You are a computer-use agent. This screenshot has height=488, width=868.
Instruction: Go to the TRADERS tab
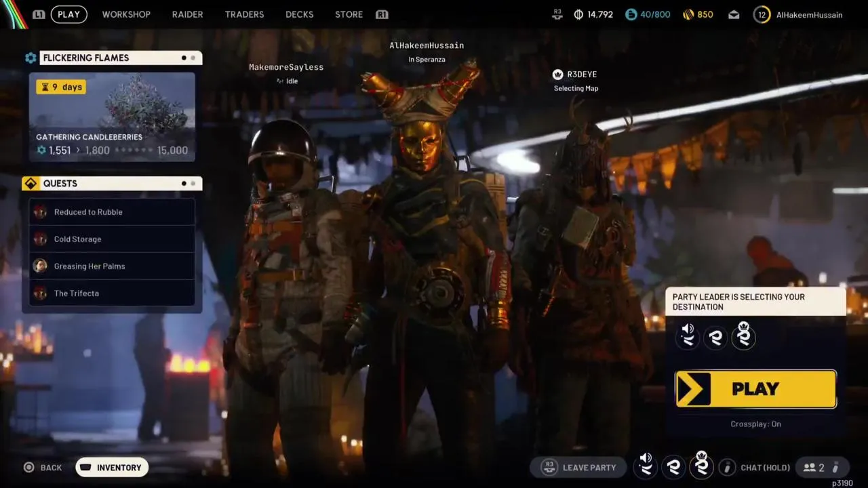tap(244, 14)
